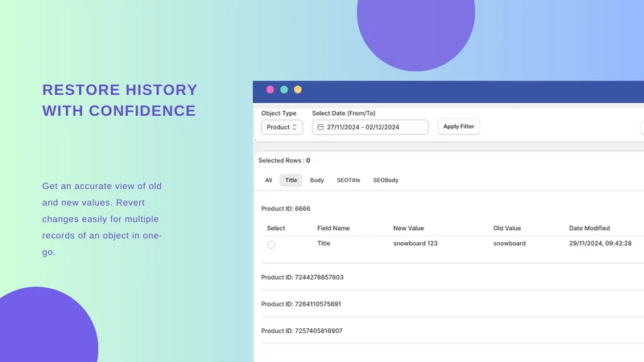Expand Product ID: 7264110575691 section
Image resolution: width=644 pixels, height=362 pixels.
coord(301,304)
